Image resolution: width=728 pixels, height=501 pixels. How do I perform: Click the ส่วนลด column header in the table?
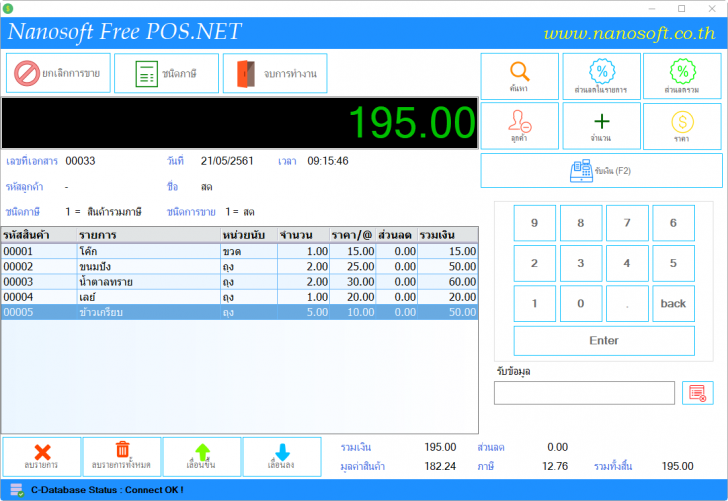click(396, 235)
